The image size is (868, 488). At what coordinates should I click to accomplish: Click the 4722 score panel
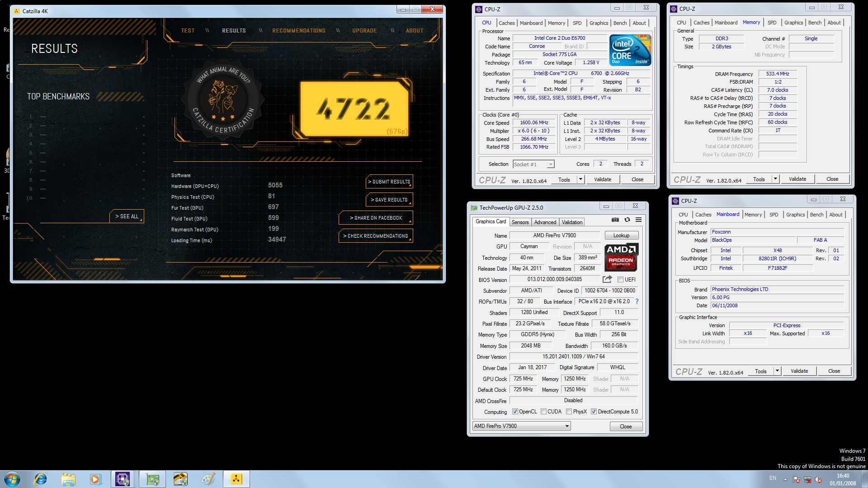click(x=354, y=109)
